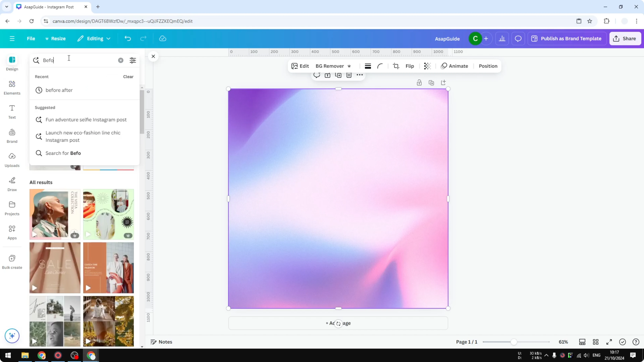644x362 pixels.
Task: Open the Uploads panel
Action: pyautogui.click(x=12, y=160)
